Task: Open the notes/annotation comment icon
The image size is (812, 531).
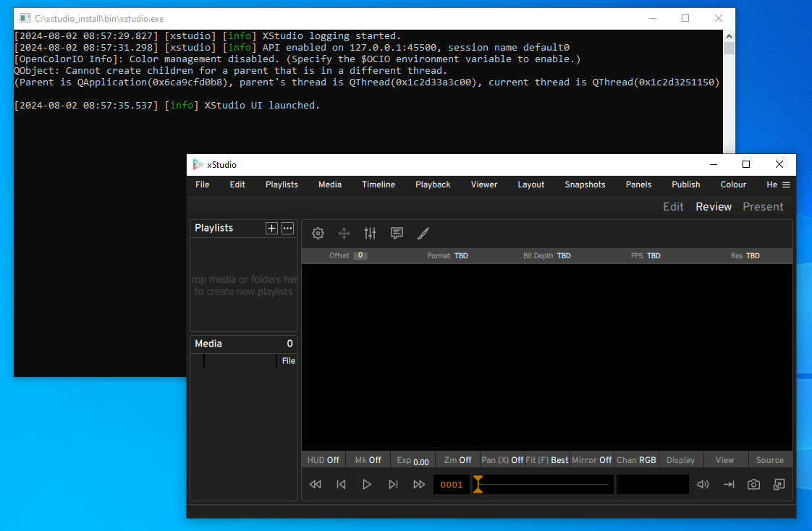Action: (x=397, y=233)
